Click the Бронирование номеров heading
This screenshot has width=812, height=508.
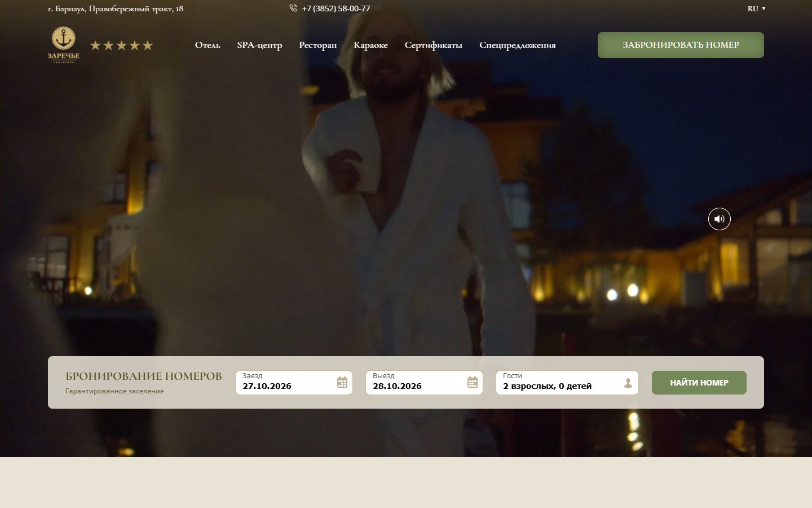click(144, 376)
